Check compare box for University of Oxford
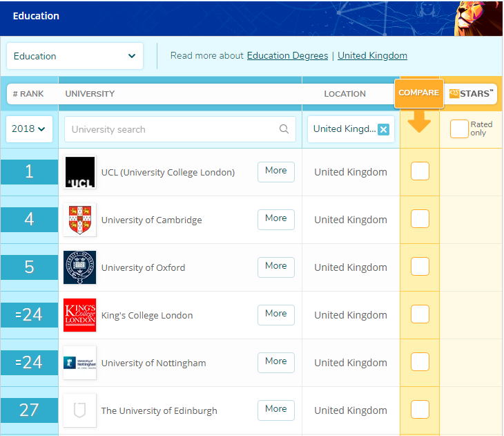This screenshot has height=436, width=504. tap(420, 267)
